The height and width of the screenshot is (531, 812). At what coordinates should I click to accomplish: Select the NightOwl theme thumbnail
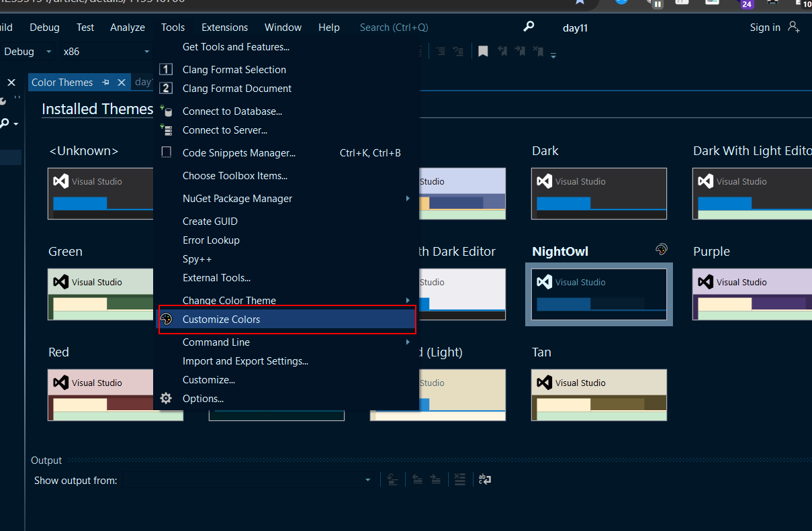599,294
